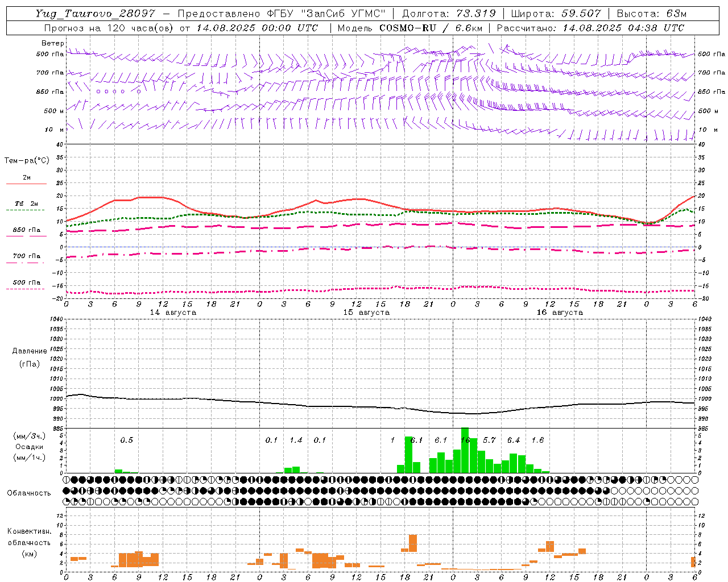Click the 1.6 precipitation amount
This screenshot has height=582, width=728.
[537, 440]
